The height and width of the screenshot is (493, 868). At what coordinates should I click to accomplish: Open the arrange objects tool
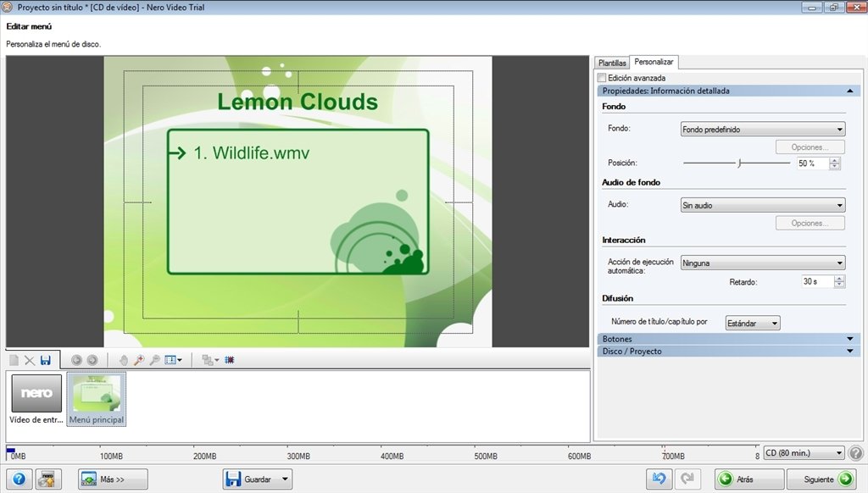point(210,360)
